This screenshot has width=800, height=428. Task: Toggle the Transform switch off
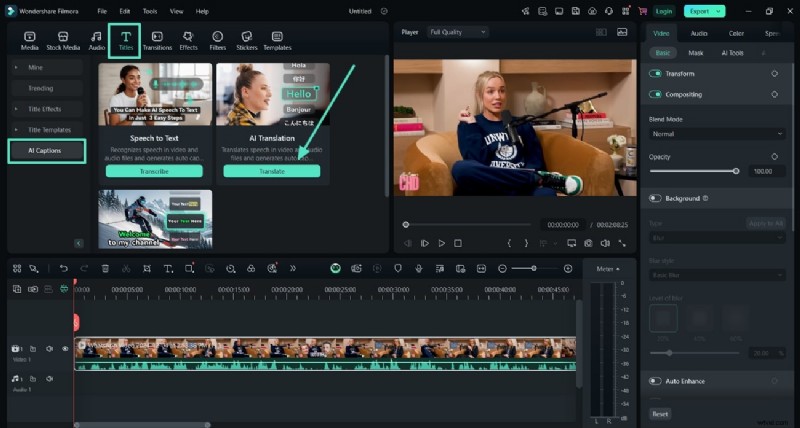(656, 74)
